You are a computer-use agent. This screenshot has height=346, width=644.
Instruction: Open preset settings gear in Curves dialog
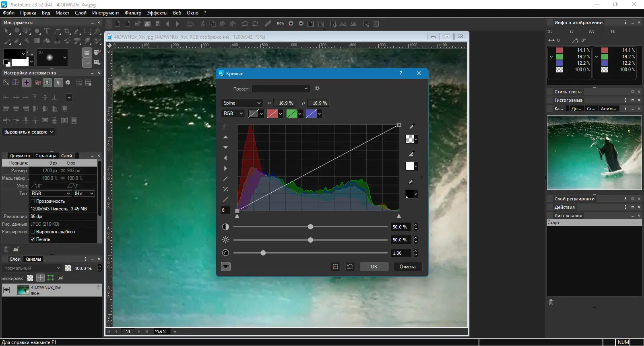[x=317, y=89]
